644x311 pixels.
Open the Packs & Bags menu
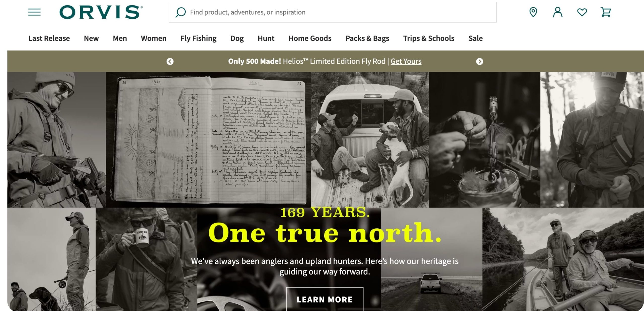tap(367, 38)
